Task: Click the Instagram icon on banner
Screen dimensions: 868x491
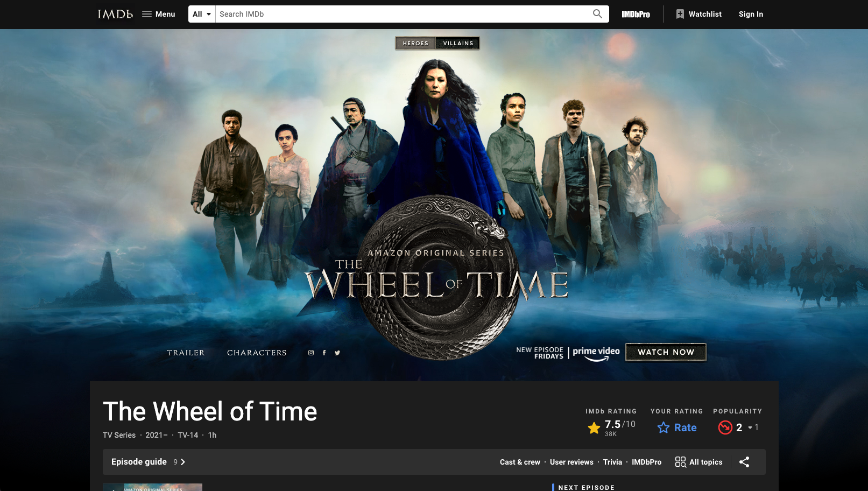Action: tap(311, 353)
